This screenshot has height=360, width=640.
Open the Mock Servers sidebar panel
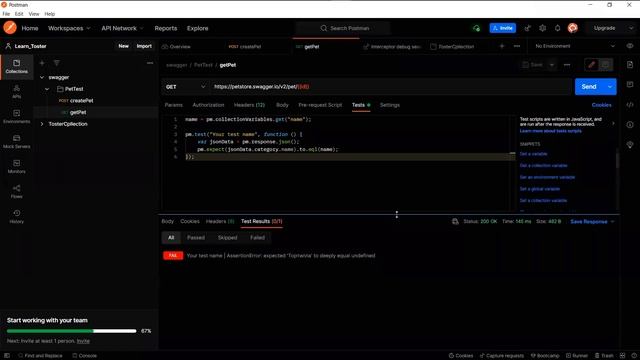point(16,141)
